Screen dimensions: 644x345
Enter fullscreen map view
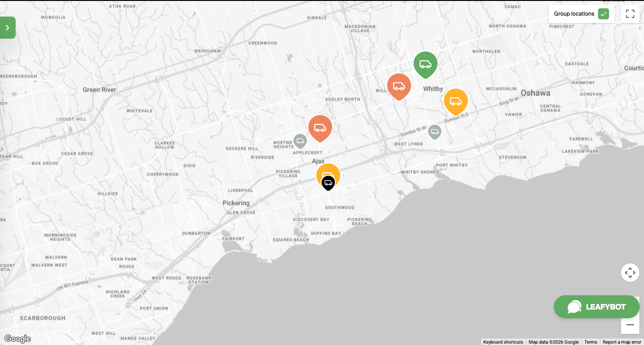[630, 13]
